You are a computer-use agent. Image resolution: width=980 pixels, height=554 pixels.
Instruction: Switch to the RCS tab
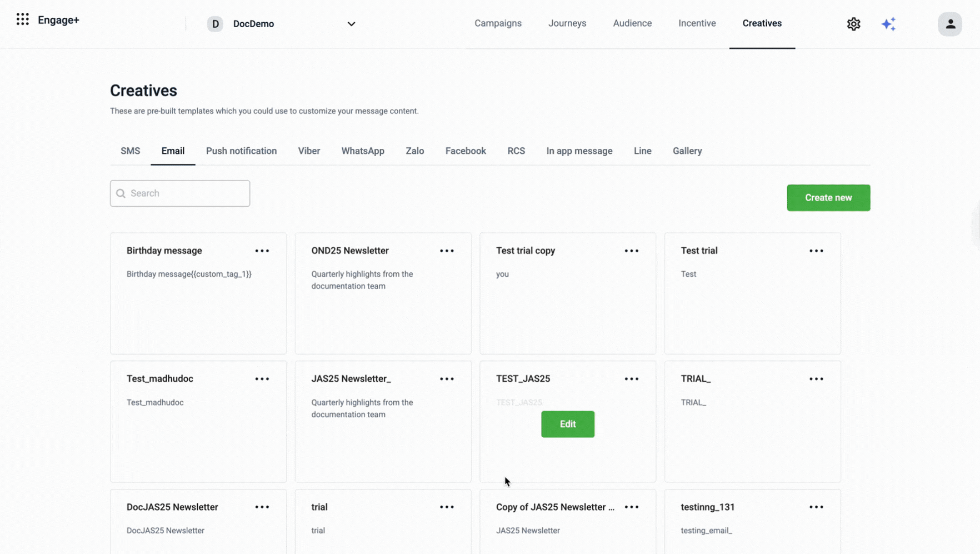(x=516, y=151)
